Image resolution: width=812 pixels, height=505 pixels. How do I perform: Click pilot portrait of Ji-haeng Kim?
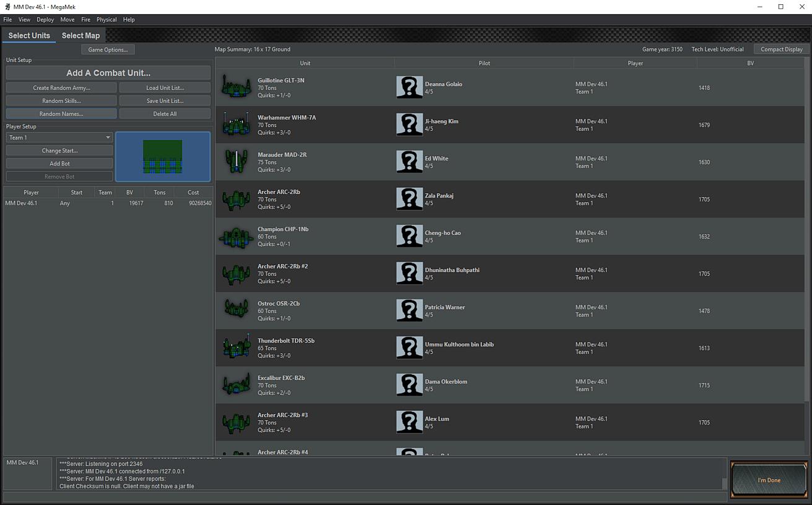click(409, 125)
